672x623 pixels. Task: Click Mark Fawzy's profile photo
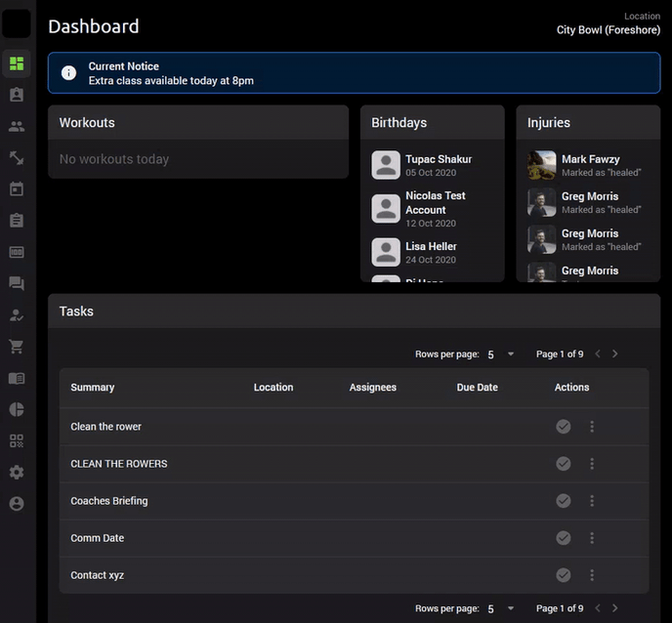(x=542, y=165)
